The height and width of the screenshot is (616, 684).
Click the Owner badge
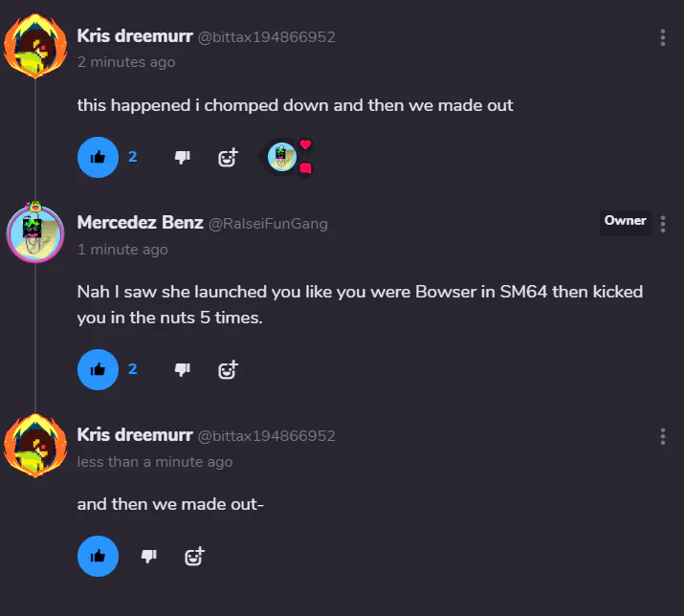pos(625,223)
